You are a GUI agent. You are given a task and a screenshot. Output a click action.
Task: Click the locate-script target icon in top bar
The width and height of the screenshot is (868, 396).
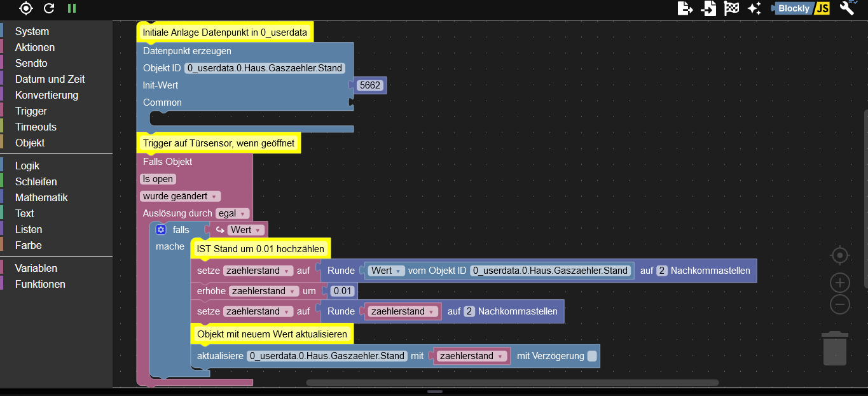(25, 8)
